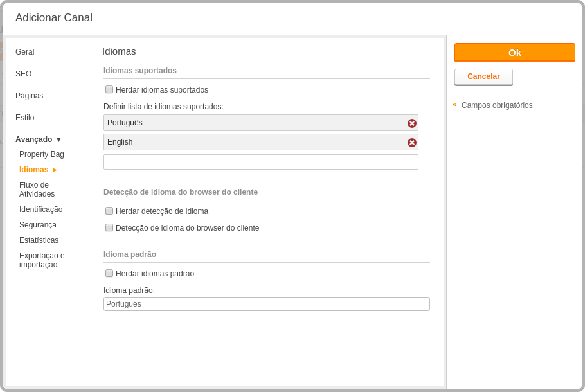Go to Identificação settings
The width and height of the screenshot is (585, 392).
point(41,209)
